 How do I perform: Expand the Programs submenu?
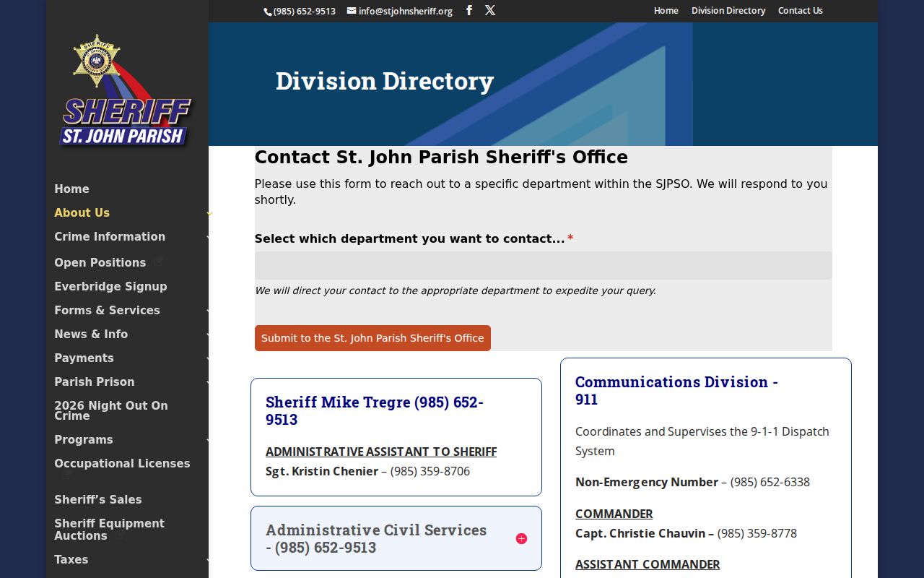209,440
